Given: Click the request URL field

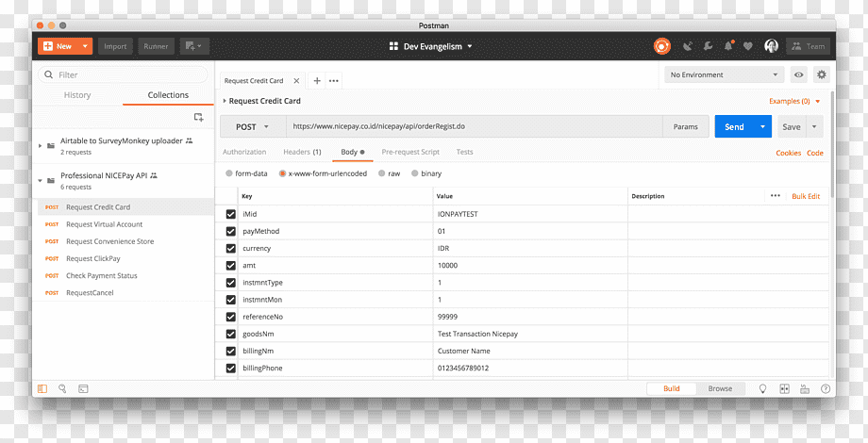Looking at the screenshot, I should click(x=474, y=126).
